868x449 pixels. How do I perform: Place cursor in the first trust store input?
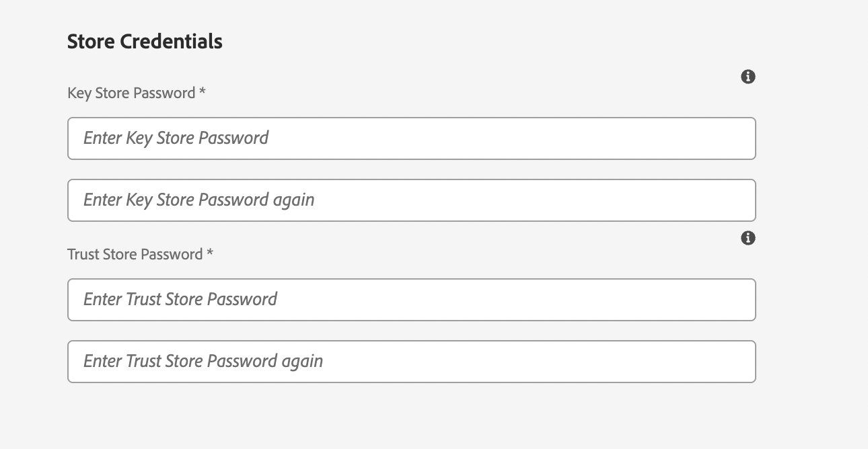[x=411, y=300]
